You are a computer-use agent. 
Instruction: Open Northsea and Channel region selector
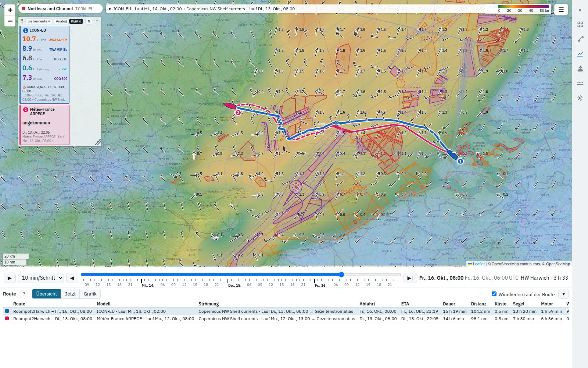click(61, 9)
